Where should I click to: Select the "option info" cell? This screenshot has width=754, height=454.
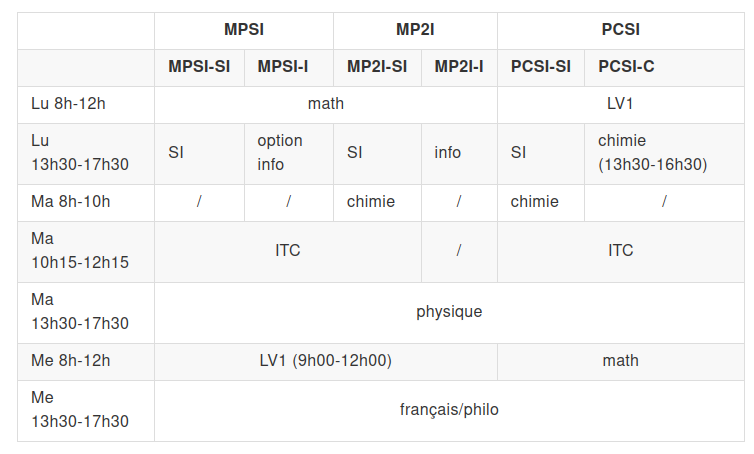(x=280, y=153)
